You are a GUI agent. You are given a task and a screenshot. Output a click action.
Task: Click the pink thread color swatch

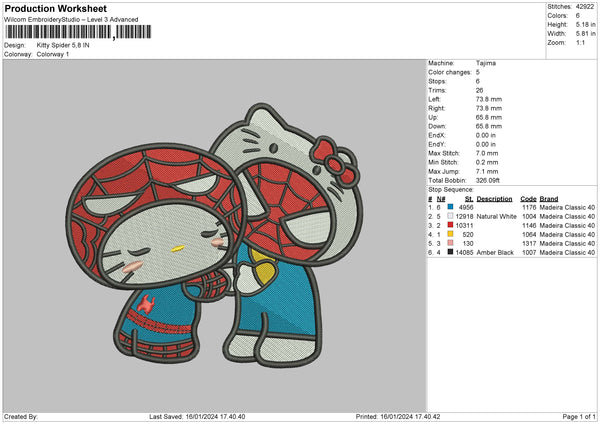tap(450, 243)
